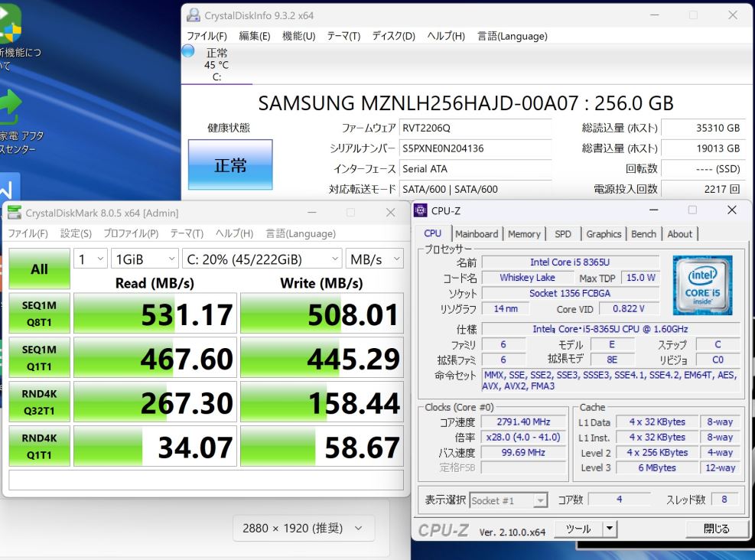Open 編集(E) menu in CrystalDiskInfo

pos(255,36)
